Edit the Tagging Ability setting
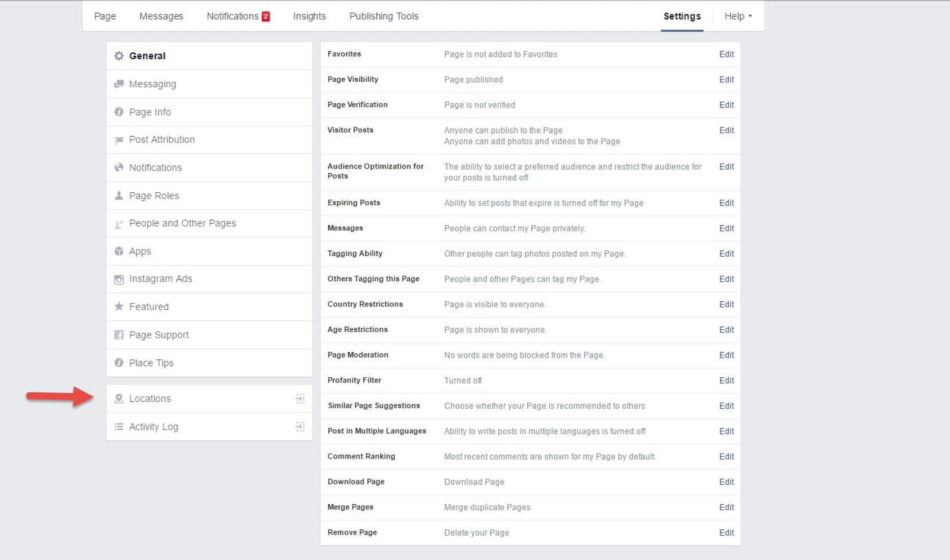Image resolution: width=950 pixels, height=560 pixels. click(x=726, y=254)
